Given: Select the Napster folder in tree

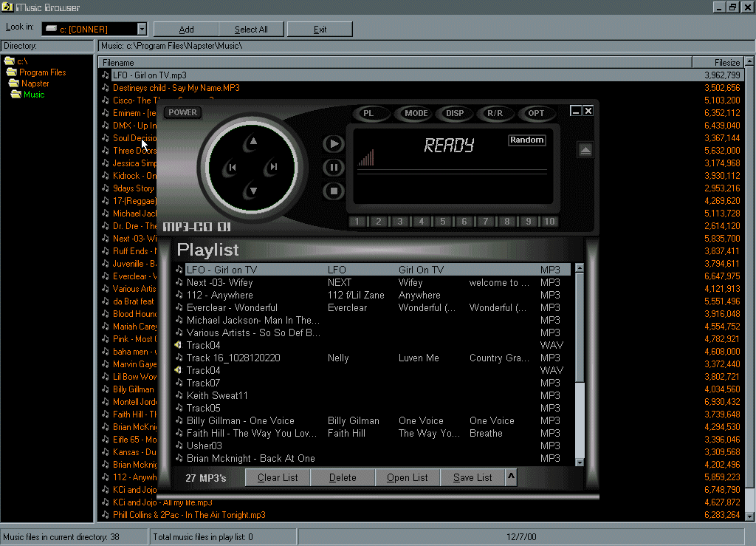Looking at the screenshot, I should [x=30, y=83].
